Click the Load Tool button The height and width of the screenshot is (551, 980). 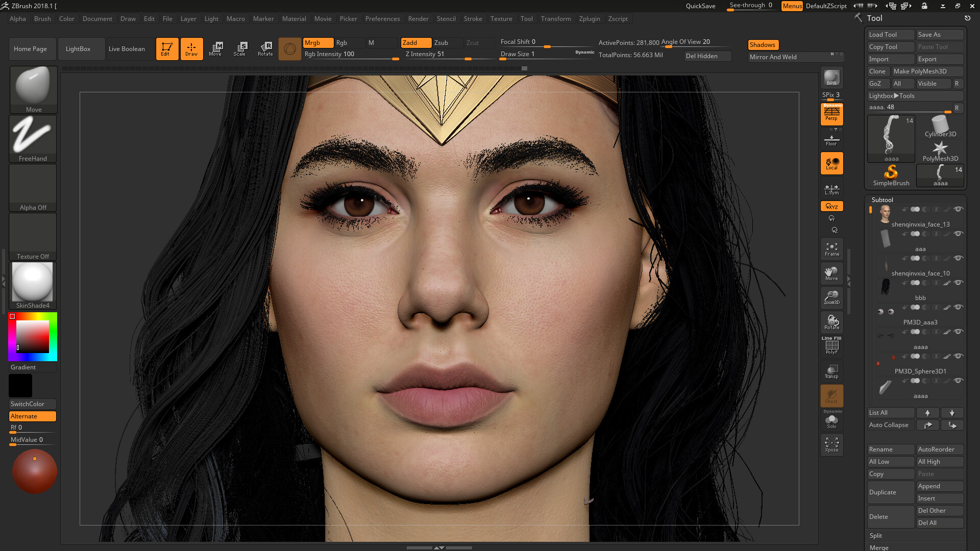tap(891, 35)
